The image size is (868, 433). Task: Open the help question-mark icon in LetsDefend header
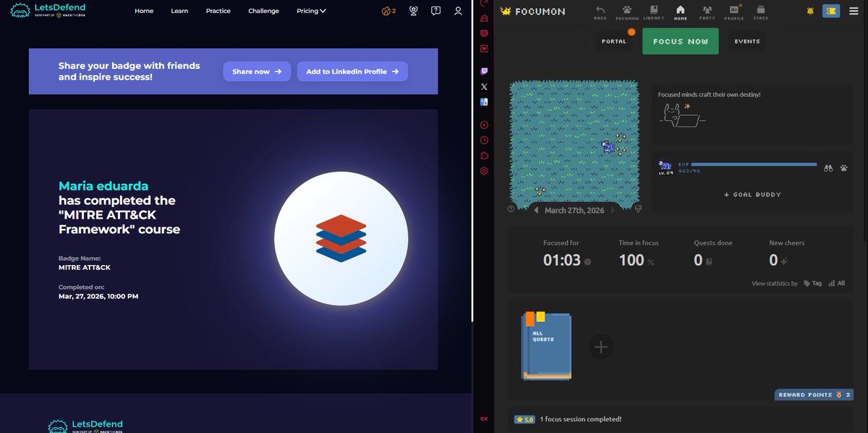click(x=435, y=11)
